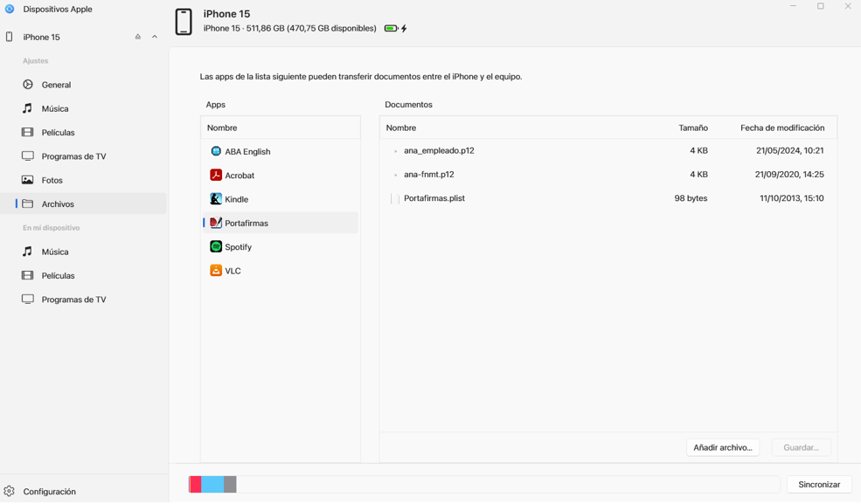
Task: Sort documents by Nombre column header
Action: [401, 128]
